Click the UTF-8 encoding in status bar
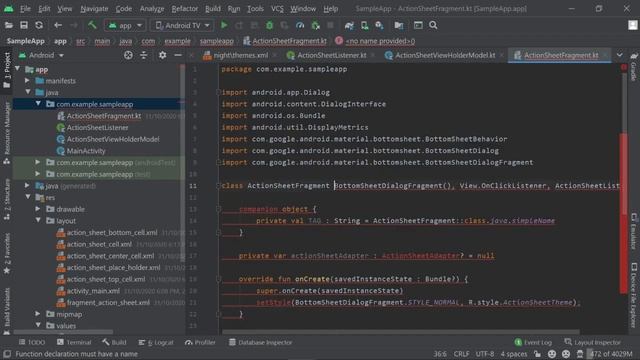This screenshot has width=640, height=360. [485, 354]
